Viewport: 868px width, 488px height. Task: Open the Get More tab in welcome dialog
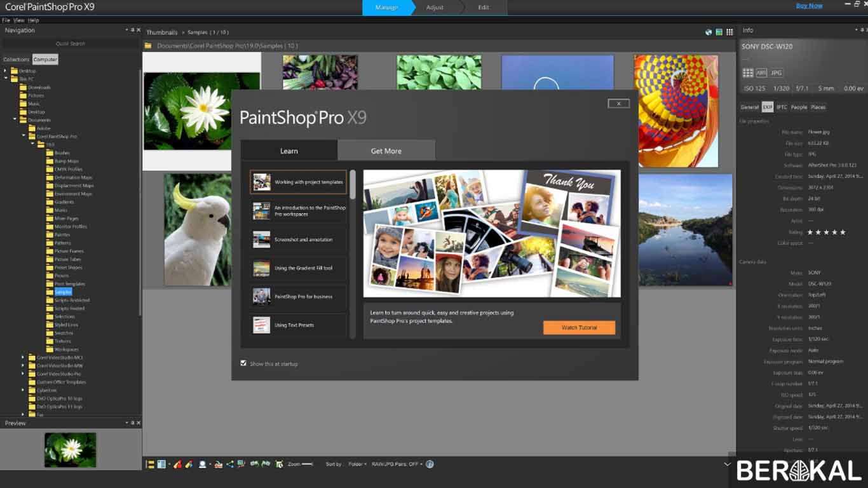(386, 151)
